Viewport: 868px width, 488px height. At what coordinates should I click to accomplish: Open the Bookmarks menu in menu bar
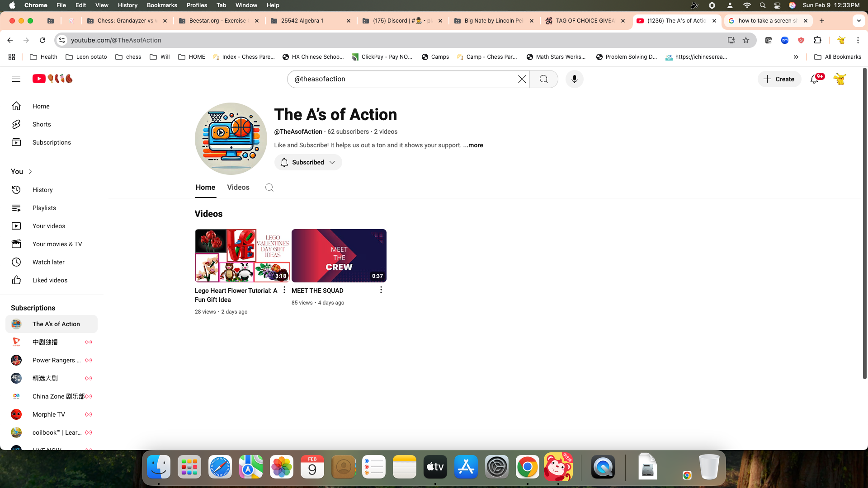click(162, 5)
